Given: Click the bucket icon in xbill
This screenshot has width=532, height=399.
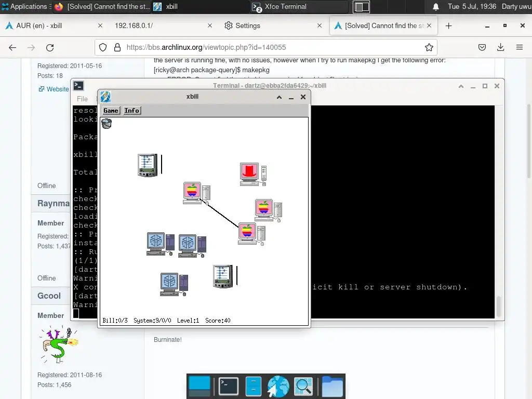Looking at the screenshot, I should click(107, 124).
